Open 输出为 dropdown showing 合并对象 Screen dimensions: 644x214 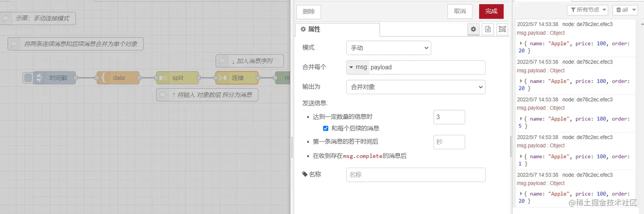pyautogui.click(x=416, y=87)
